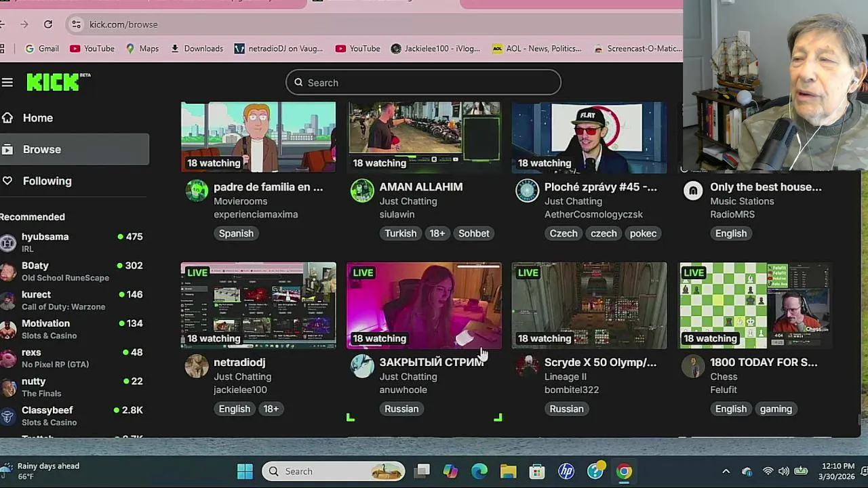Go forward with the browser arrow
The image size is (868, 488).
[24, 24]
